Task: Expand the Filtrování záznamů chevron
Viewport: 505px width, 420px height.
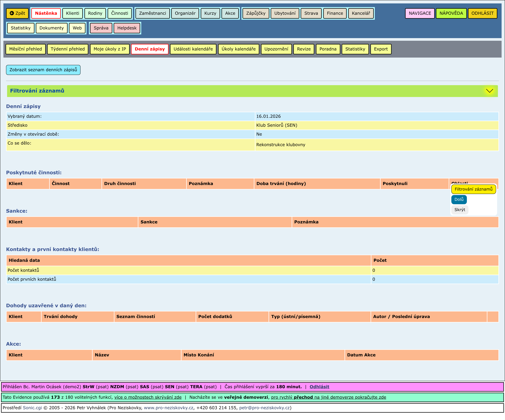Action: 489,91
